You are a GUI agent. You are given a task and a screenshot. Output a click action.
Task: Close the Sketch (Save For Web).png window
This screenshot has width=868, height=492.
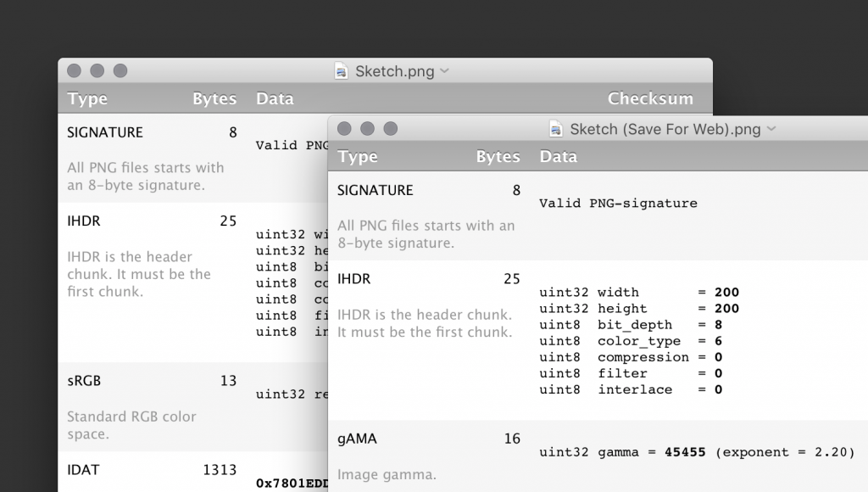[344, 129]
